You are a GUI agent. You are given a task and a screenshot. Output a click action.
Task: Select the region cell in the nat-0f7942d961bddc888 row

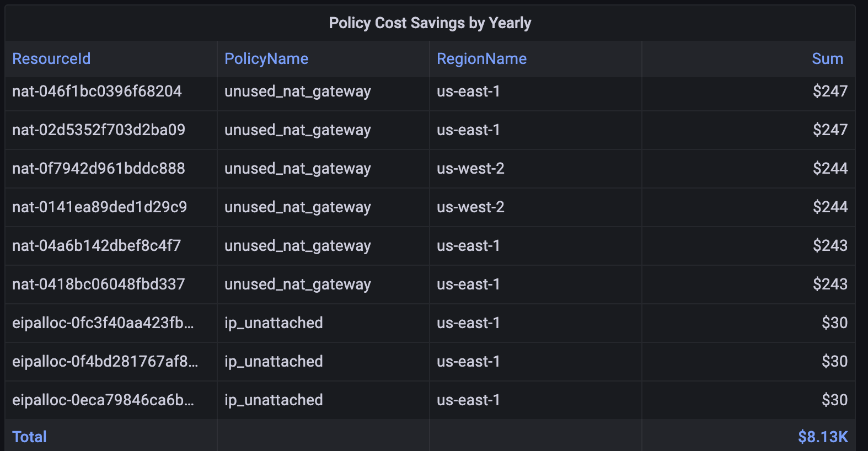point(470,169)
